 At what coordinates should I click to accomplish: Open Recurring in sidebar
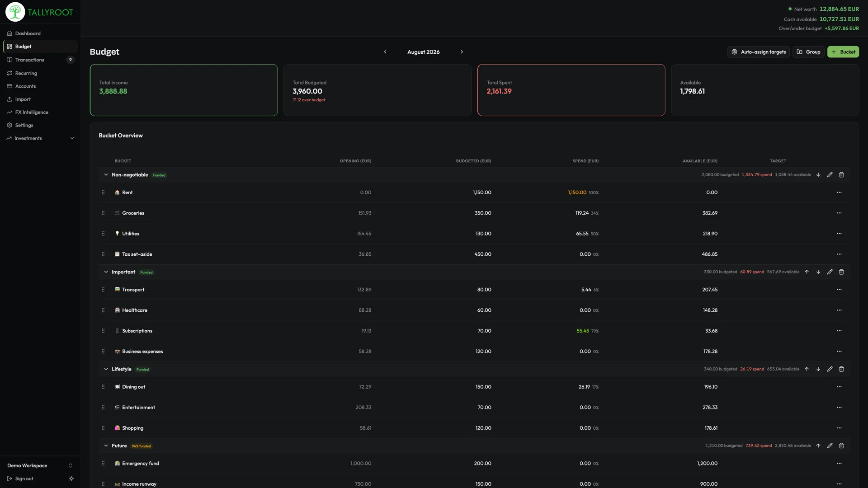click(x=40, y=73)
